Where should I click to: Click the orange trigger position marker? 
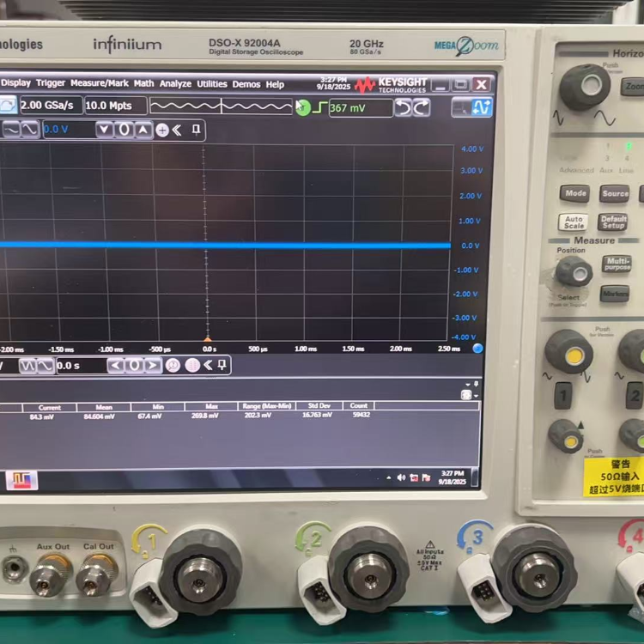[208, 339]
